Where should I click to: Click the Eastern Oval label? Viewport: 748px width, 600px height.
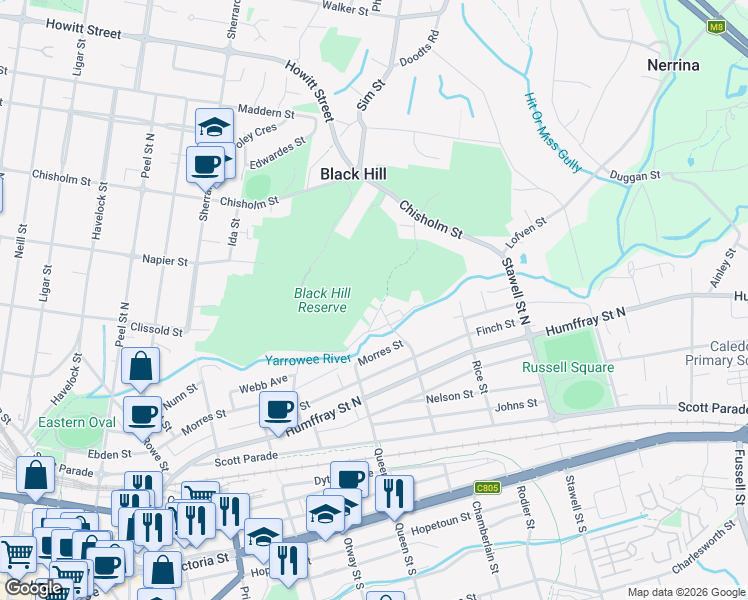(77, 423)
